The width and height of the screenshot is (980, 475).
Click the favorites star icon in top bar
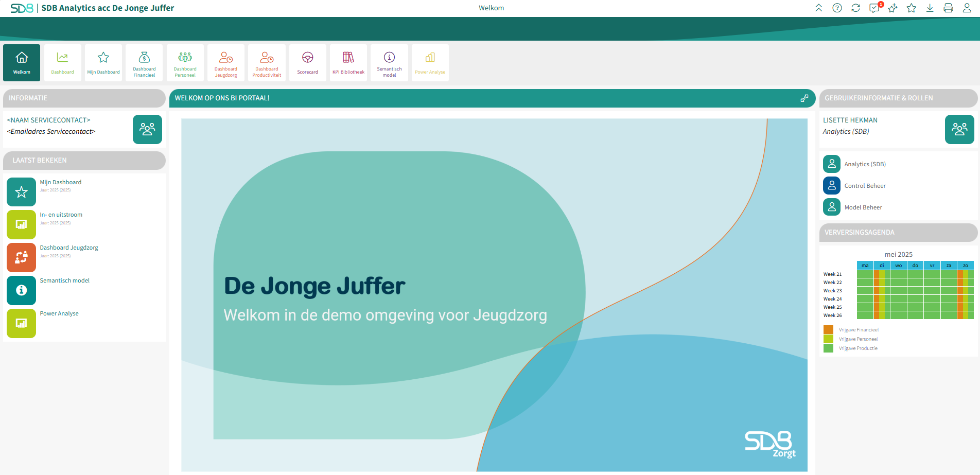[x=912, y=8]
